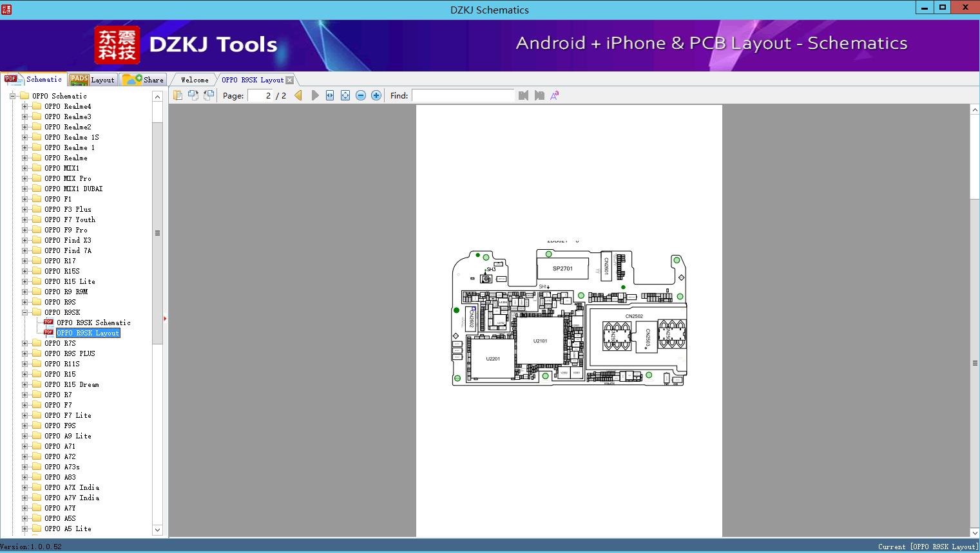Switch to the PADS Layout tab
The height and width of the screenshot is (553, 980).
point(92,80)
